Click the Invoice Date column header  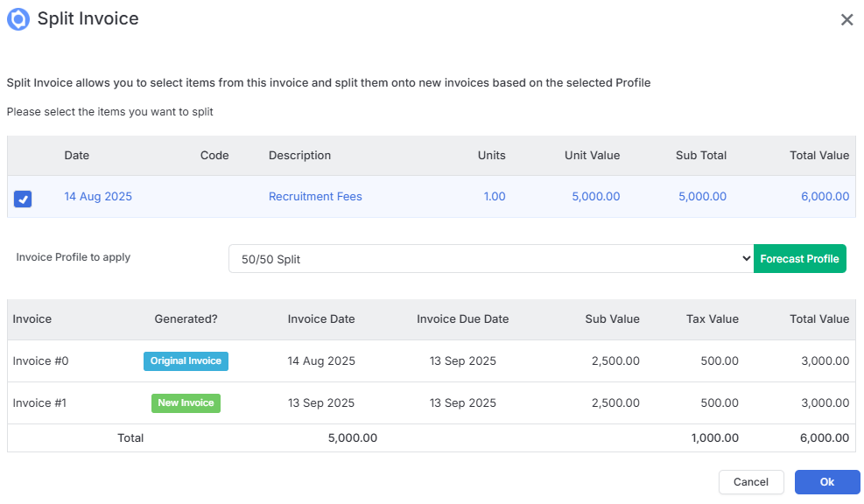pyautogui.click(x=321, y=318)
